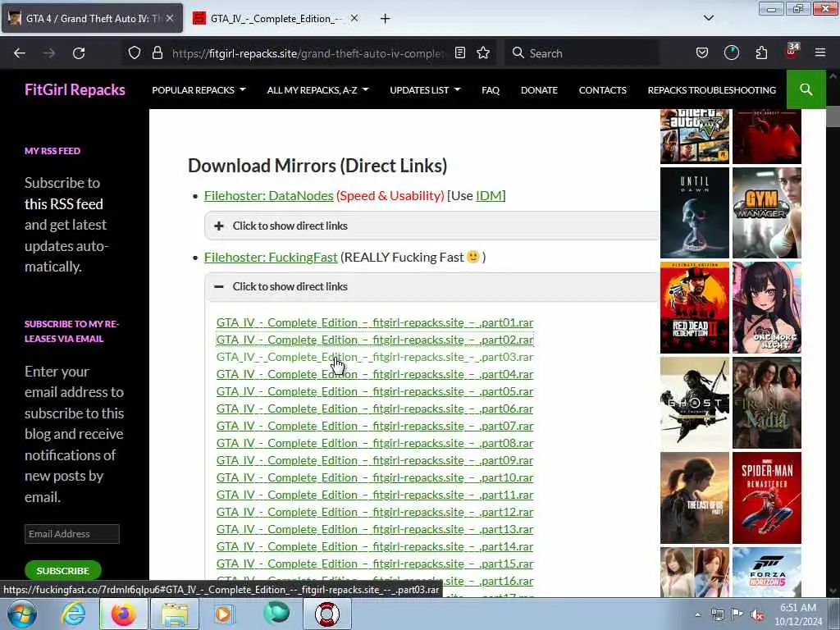This screenshot has height=630, width=840.
Task: Switch to the GTA 4 / Grand Theft Auto tab
Action: coord(92,18)
